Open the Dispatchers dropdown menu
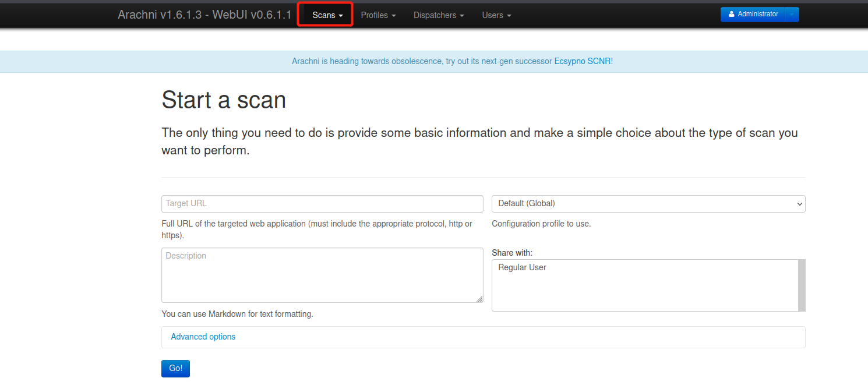868x385 pixels. tap(438, 15)
